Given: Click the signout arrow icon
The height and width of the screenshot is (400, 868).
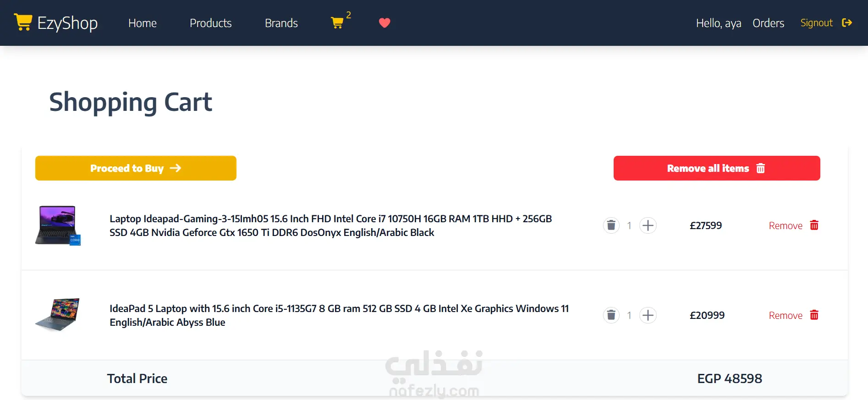Looking at the screenshot, I should (847, 23).
